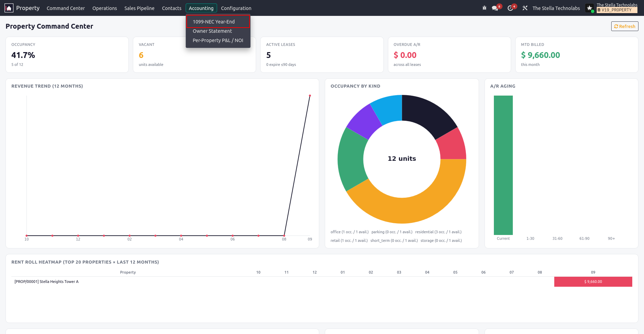Click the short_term legend entry
This screenshot has height=334, width=644.
(x=394, y=240)
